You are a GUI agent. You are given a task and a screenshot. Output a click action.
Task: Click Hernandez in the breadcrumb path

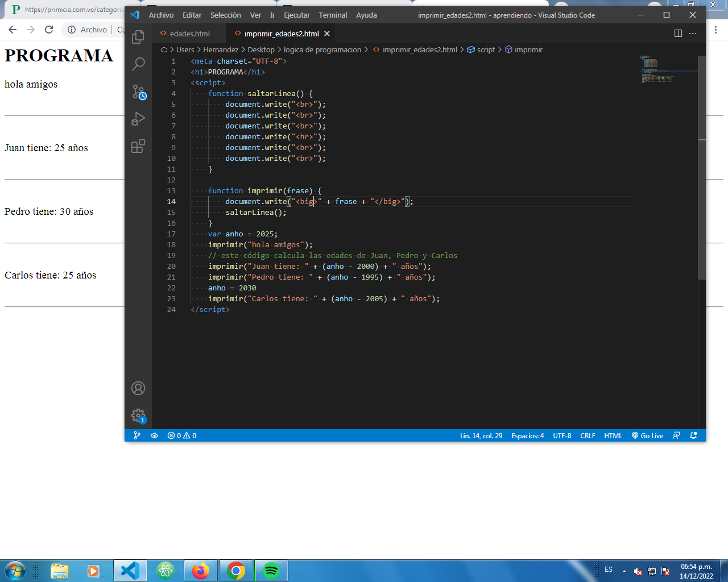(x=221, y=49)
